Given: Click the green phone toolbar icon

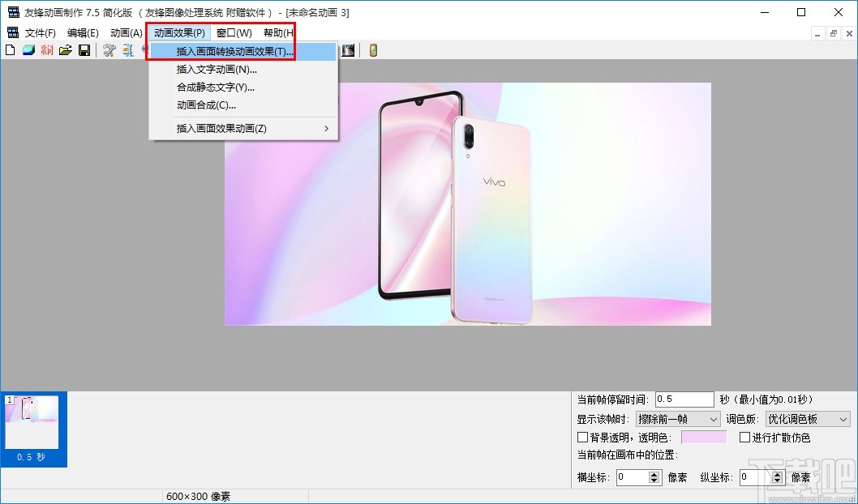Looking at the screenshot, I should (x=373, y=51).
